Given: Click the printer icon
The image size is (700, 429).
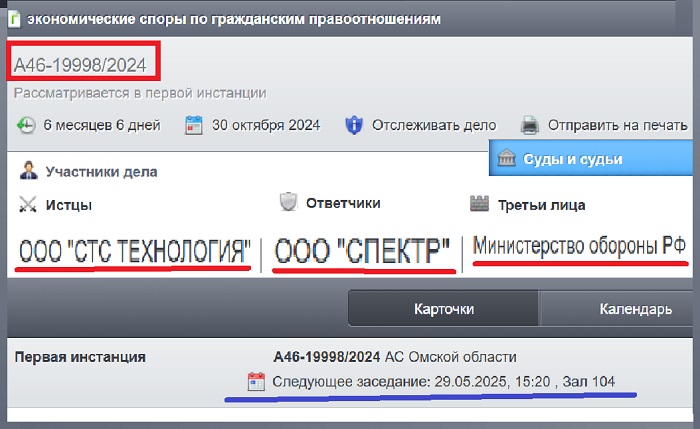Looking at the screenshot, I should pos(530,125).
